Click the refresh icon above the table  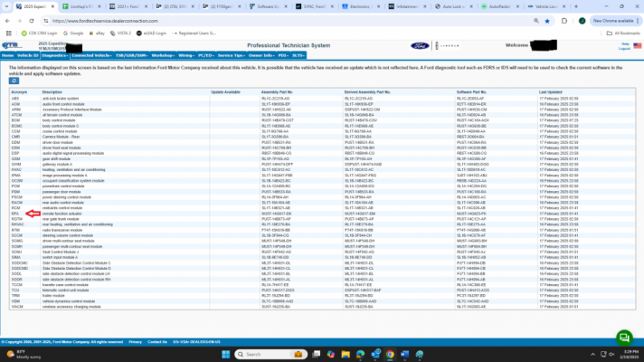14,81
